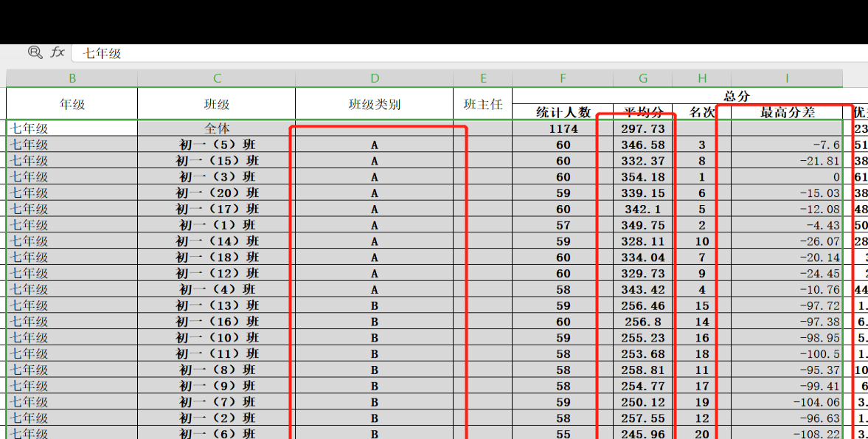Click the average score 339.15

pyautogui.click(x=642, y=193)
